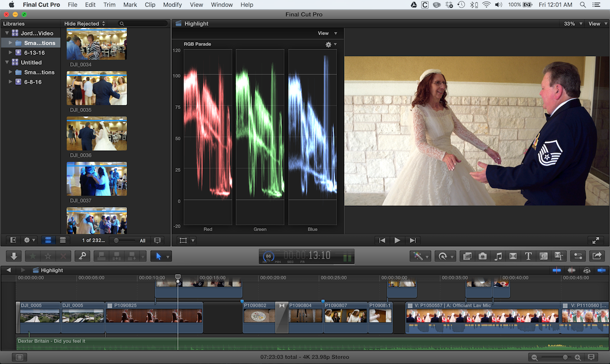Move the browser clip duration slider

click(x=116, y=240)
